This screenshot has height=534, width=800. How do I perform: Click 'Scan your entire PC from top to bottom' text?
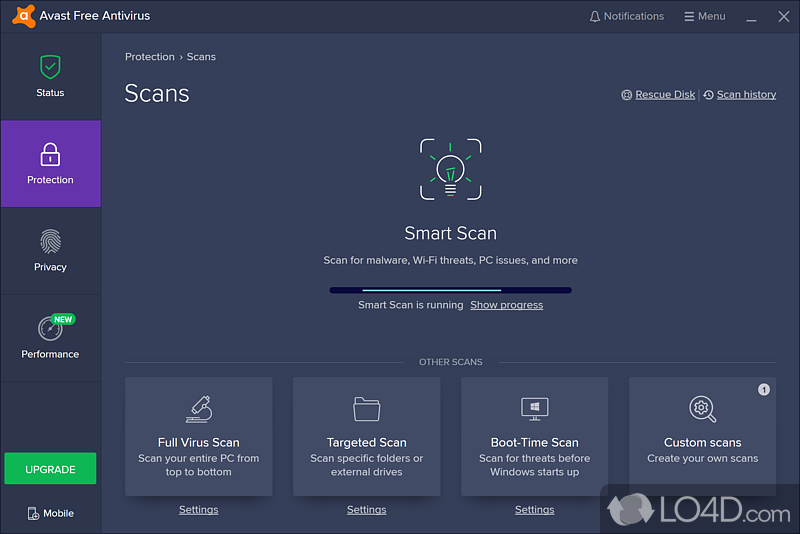[198, 465]
